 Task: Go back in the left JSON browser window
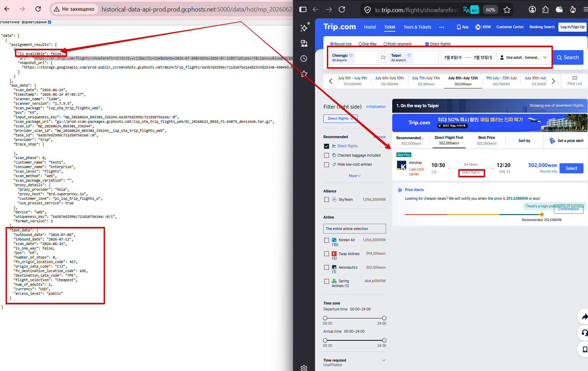7,9
